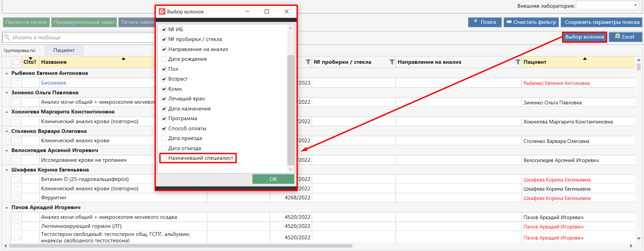Viewport: 644px width, 251px height.
Task: Click the Пациент grouping tag
Action: click(x=64, y=50)
